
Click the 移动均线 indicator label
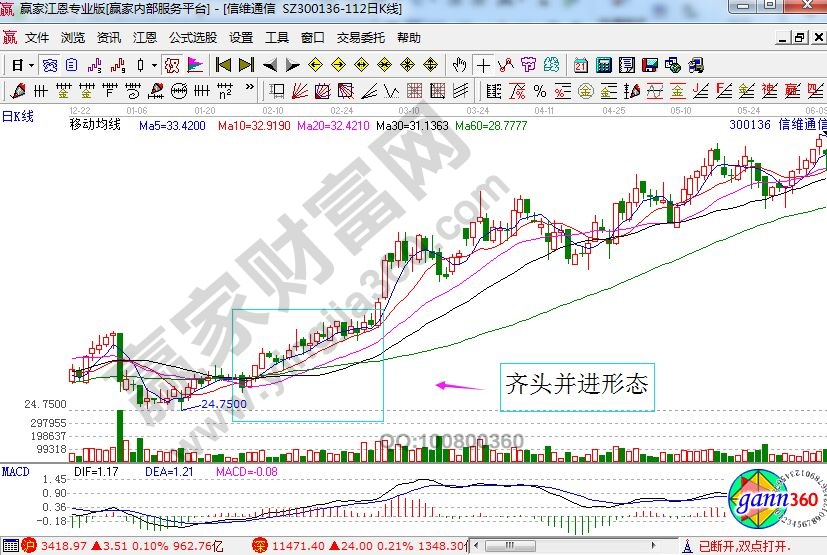click(x=95, y=125)
